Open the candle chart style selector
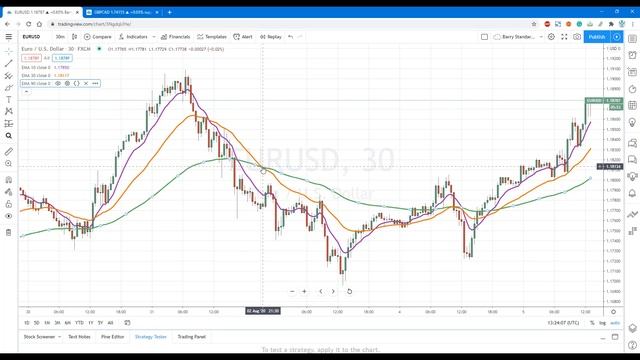The width and height of the screenshot is (640, 360). [74, 37]
